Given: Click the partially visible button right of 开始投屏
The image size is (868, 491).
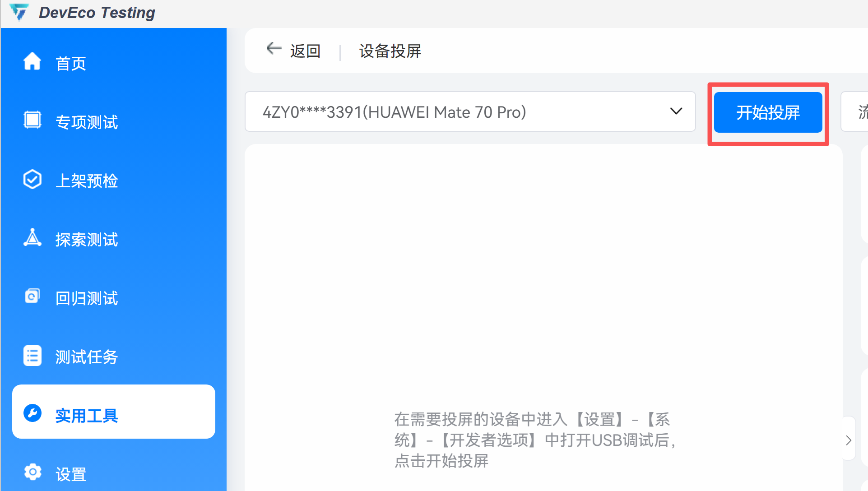Looking at the screenshot, I should point(854,111).
